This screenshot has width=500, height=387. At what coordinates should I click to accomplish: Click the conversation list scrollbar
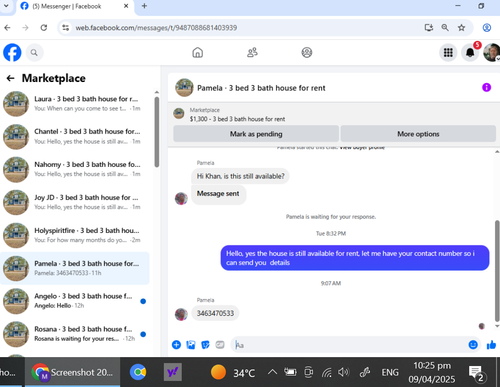click(157, 132)
